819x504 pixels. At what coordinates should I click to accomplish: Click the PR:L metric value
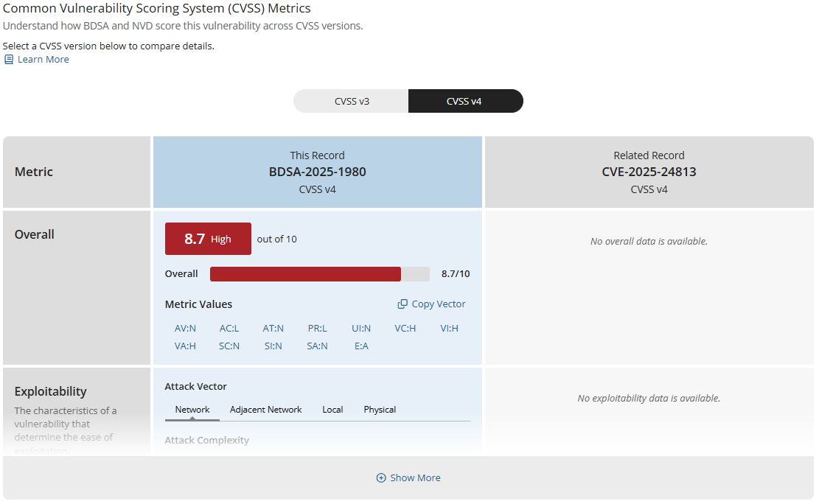pos(317,329)
